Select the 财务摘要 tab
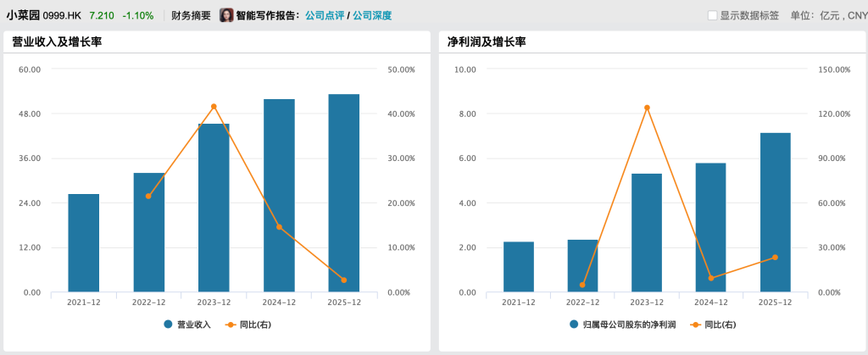868x355 pixels. [191, 15]
